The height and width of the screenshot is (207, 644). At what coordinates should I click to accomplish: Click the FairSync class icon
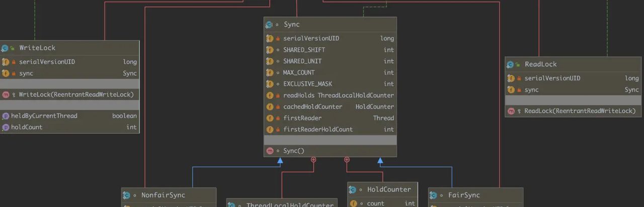434,195
